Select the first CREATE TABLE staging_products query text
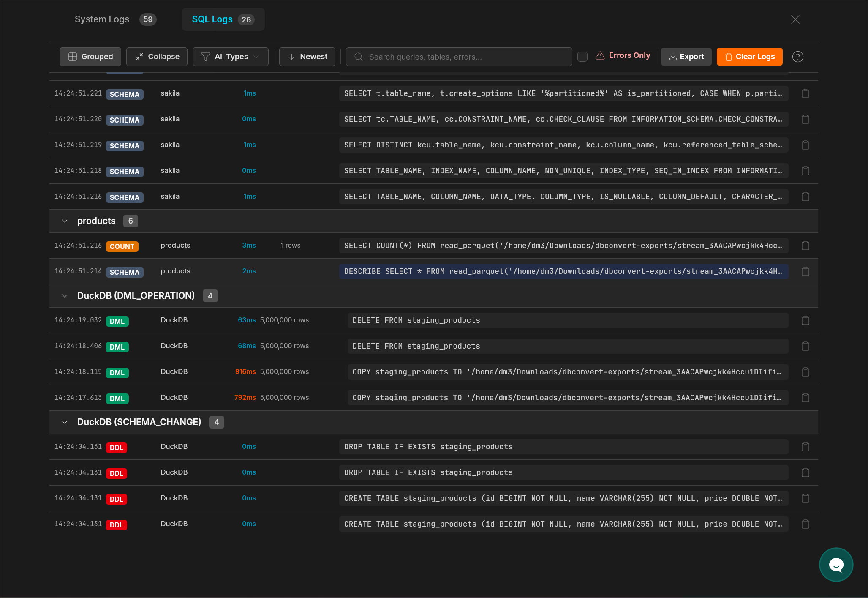 (563, 498)
